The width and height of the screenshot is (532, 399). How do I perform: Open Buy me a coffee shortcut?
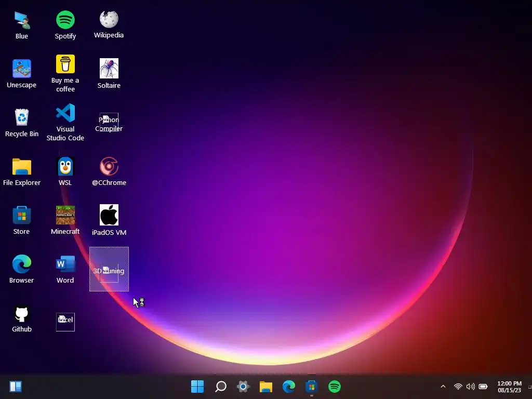(65, 73)
